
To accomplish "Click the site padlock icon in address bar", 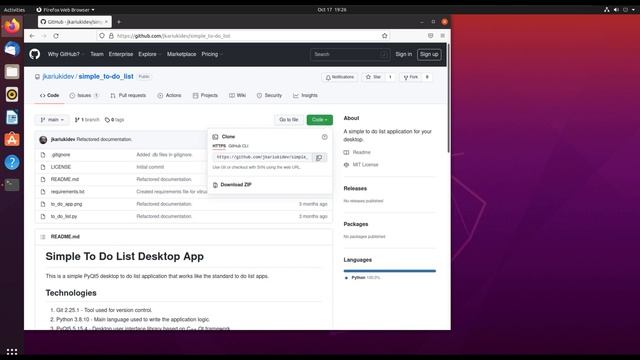I will pos(111,36).
